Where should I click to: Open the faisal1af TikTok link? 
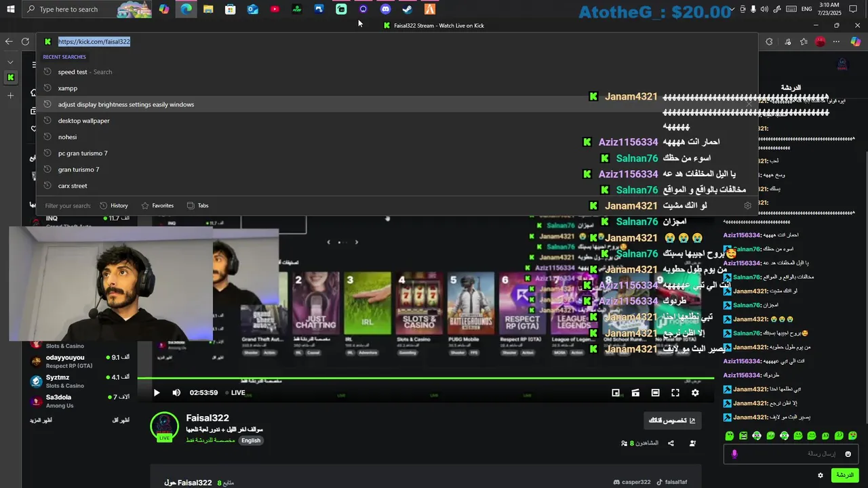pyautogui.click(x=671, y=482)
